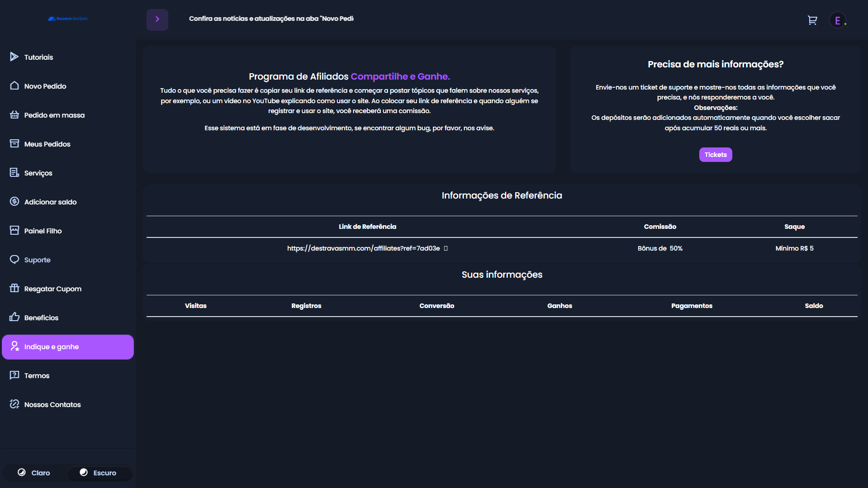Click the Suporte chat bubble icon

(14, 259)
